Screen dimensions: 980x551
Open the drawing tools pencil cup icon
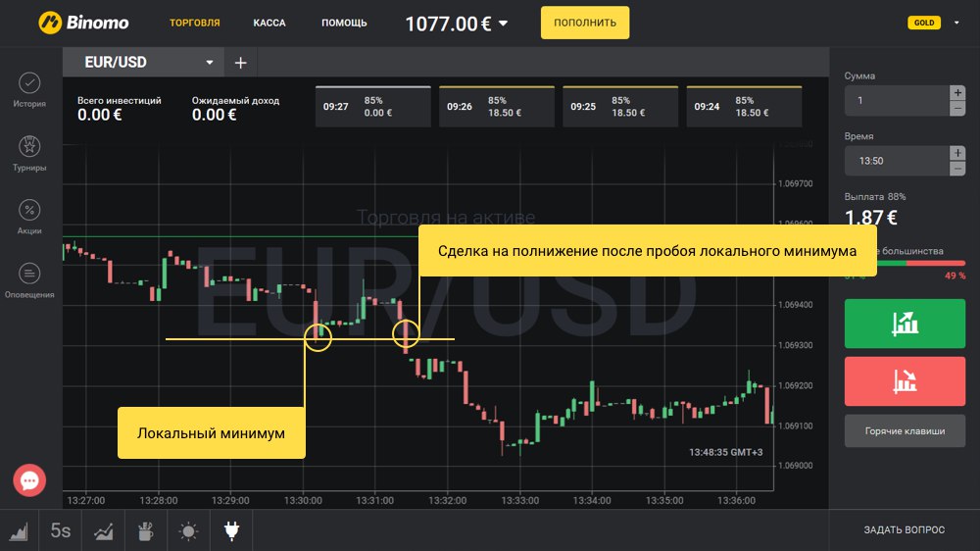pyautogui.click(x=146, y=531)
